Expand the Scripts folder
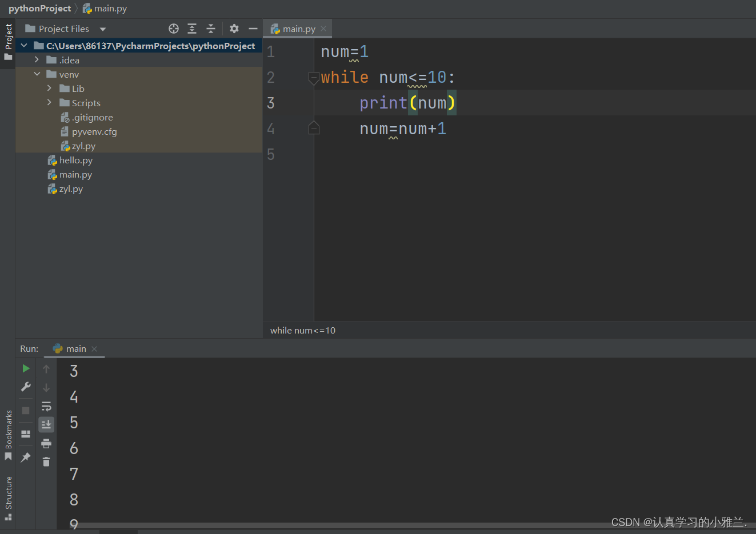 [49, 102]
